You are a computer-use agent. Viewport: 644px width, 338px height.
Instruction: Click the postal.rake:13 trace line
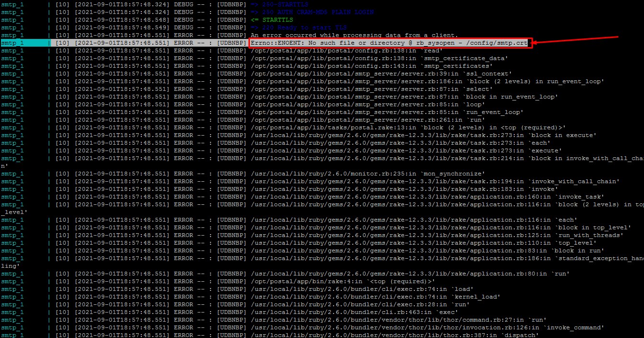[409, 127]
